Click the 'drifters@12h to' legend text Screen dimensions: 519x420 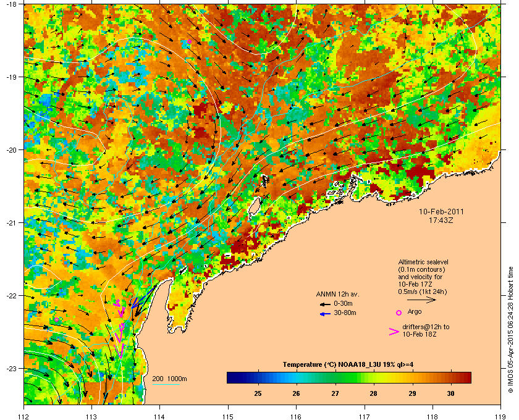coord(426,327)
